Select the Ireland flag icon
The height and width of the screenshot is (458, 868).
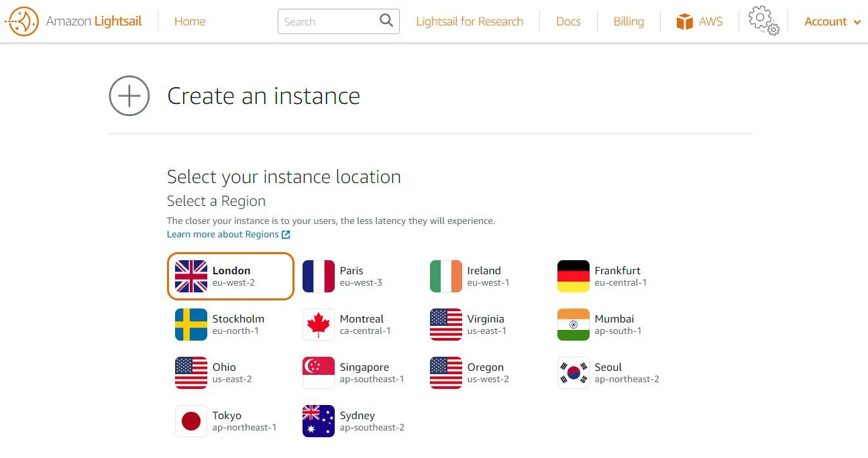[446, 276]
